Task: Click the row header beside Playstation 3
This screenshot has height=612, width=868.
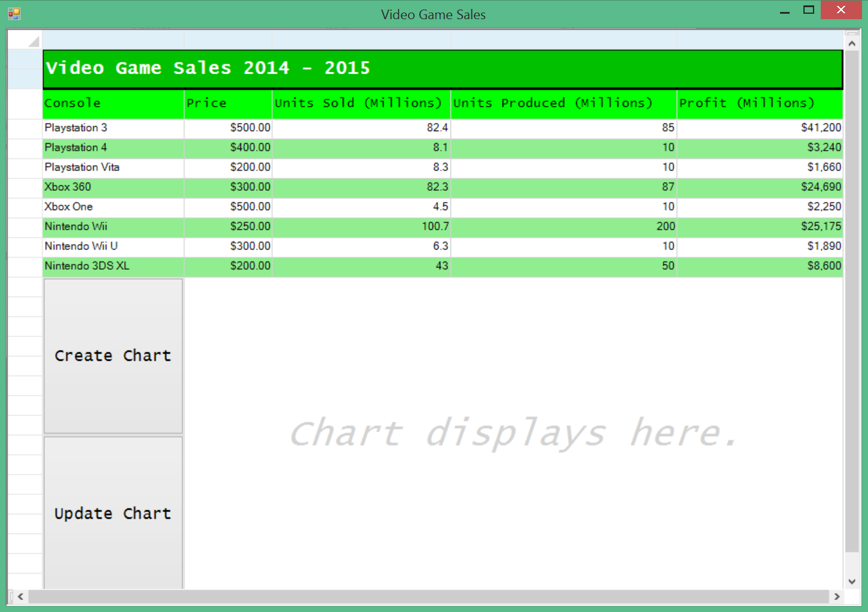Action: (x=25, y=128)
